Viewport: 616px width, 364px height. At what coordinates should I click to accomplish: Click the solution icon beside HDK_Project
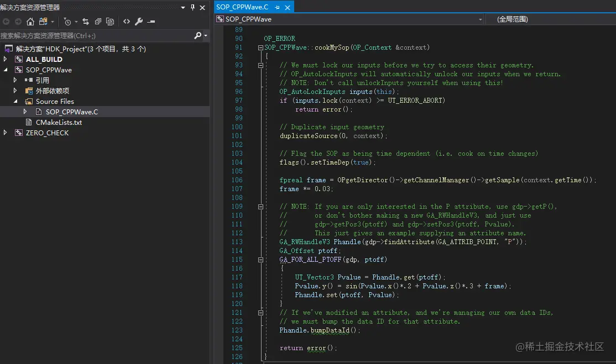point(9,49)
